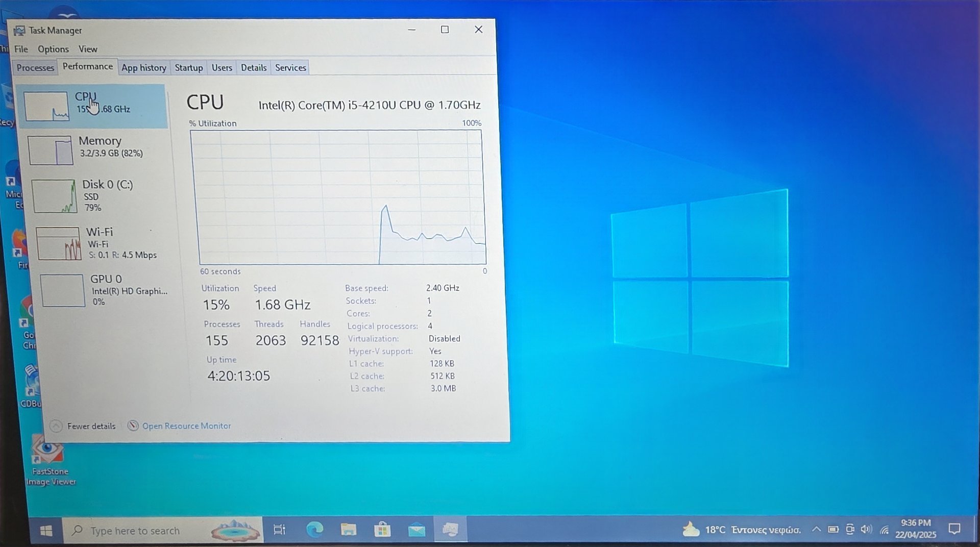
Task: Select the Firefox desktop shortcut
Action: (x=21, y=249)
